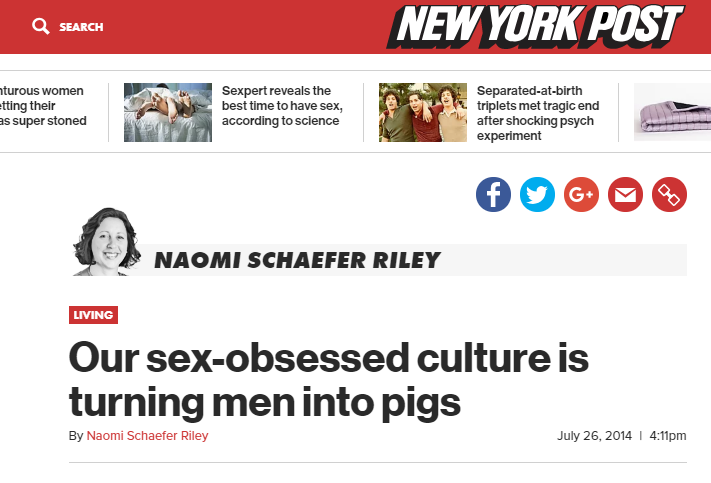
Task: Open author link Naomi Schaefer Riley byline
Action: [147, 436]
